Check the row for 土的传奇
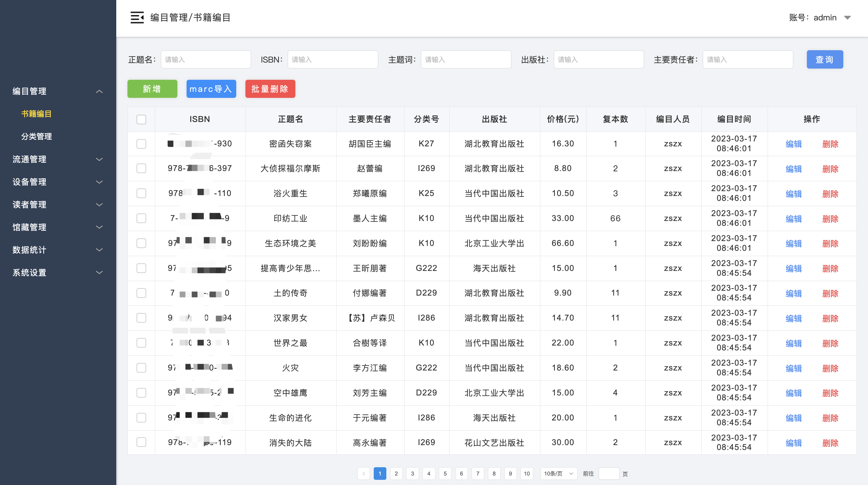The image size is (868, 485). pyautogui.click(x=141, y=293)
